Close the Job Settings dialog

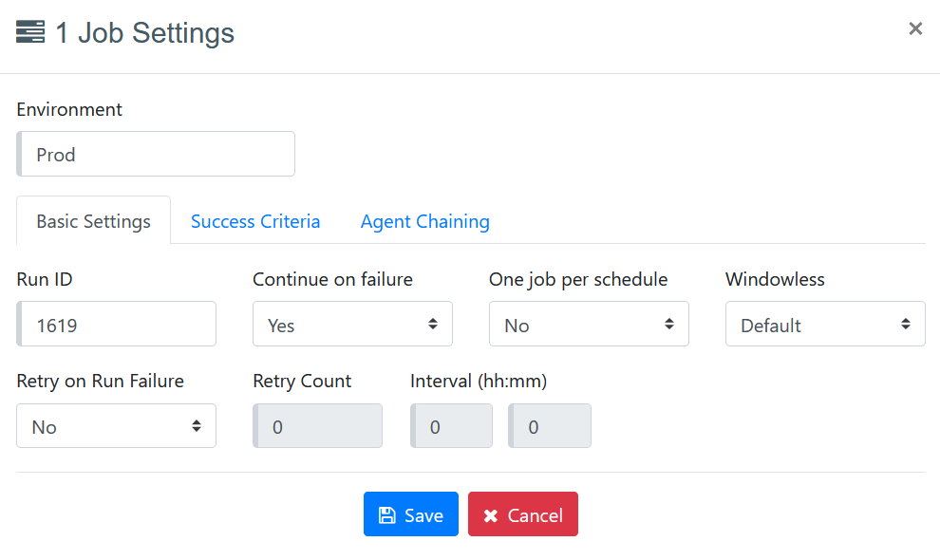[915, 28]
